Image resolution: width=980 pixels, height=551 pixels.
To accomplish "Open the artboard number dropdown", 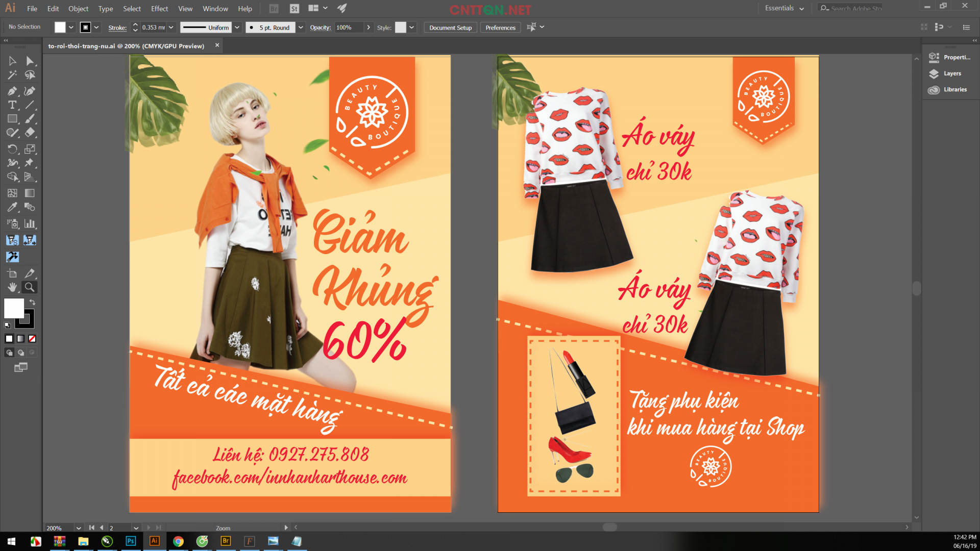I will tap(136, 528).
